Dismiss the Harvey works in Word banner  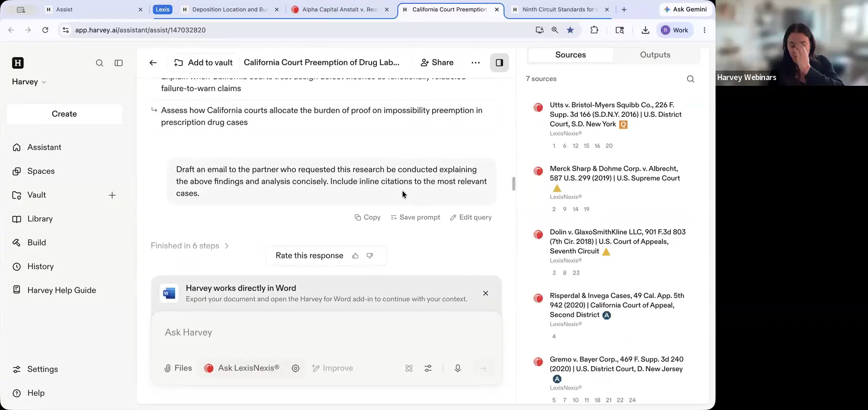(x=485, y=293)
